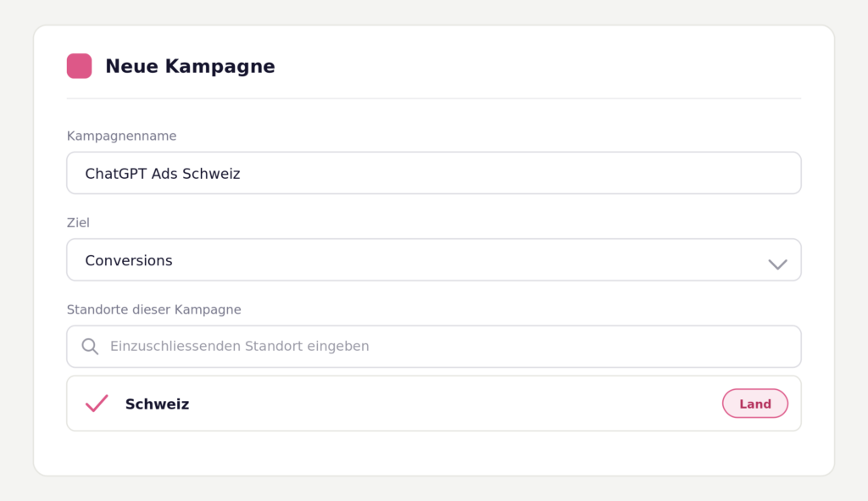Open the Ziel dropdown showing Conversions
The width and height of the screenshot is (868, 501).
click(434, 260)
